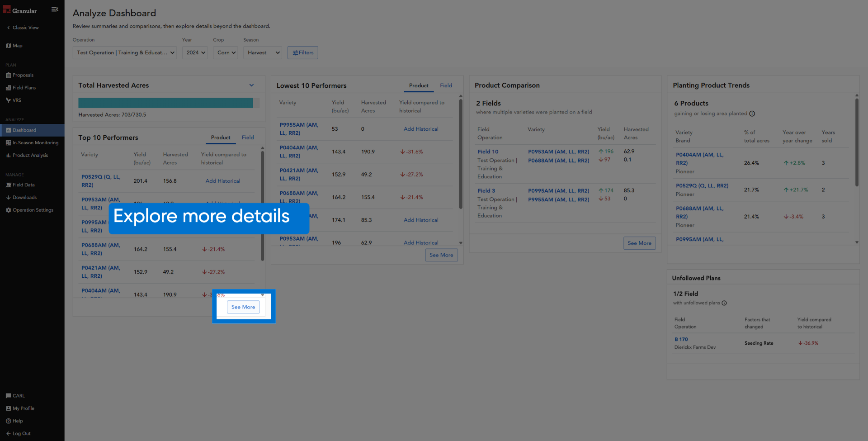See More in Lowest 10 Performers
The image size is (868, 441).
tap(441, 256)
